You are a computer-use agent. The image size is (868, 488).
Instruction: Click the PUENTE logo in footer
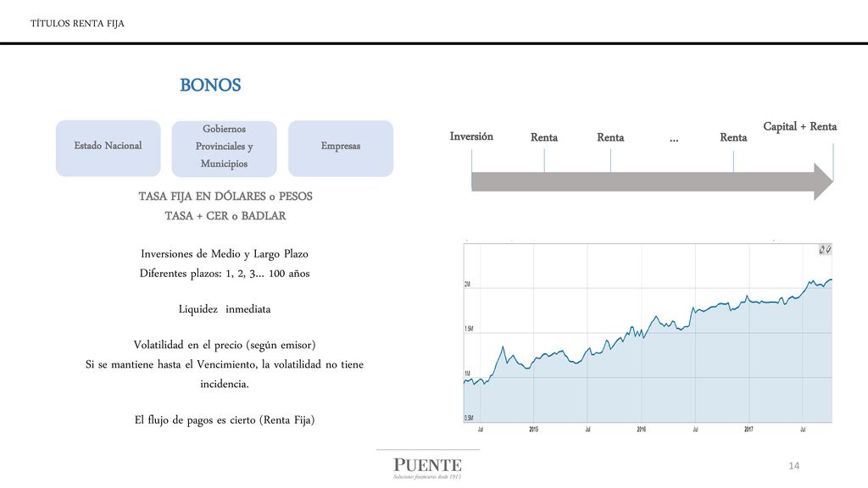point(427,468)
